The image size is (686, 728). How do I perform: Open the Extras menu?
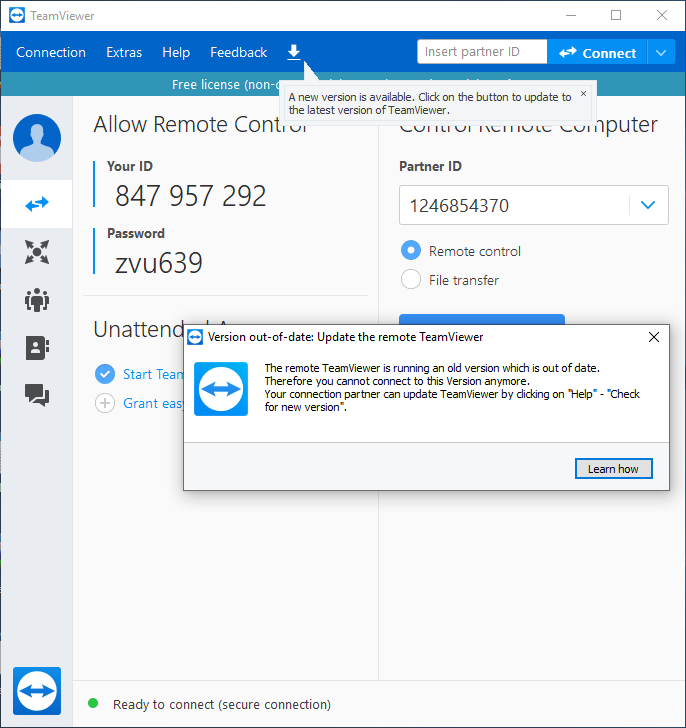coord(124,52)
